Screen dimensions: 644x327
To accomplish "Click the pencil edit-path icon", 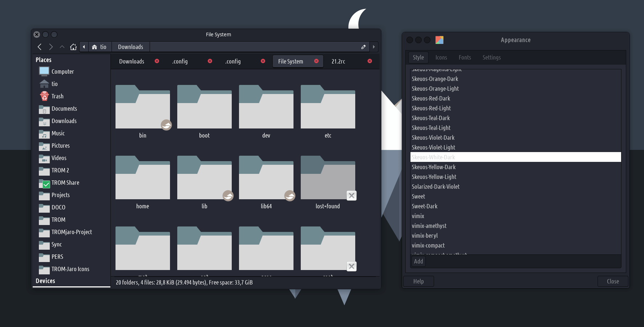I will coord(363,47).
